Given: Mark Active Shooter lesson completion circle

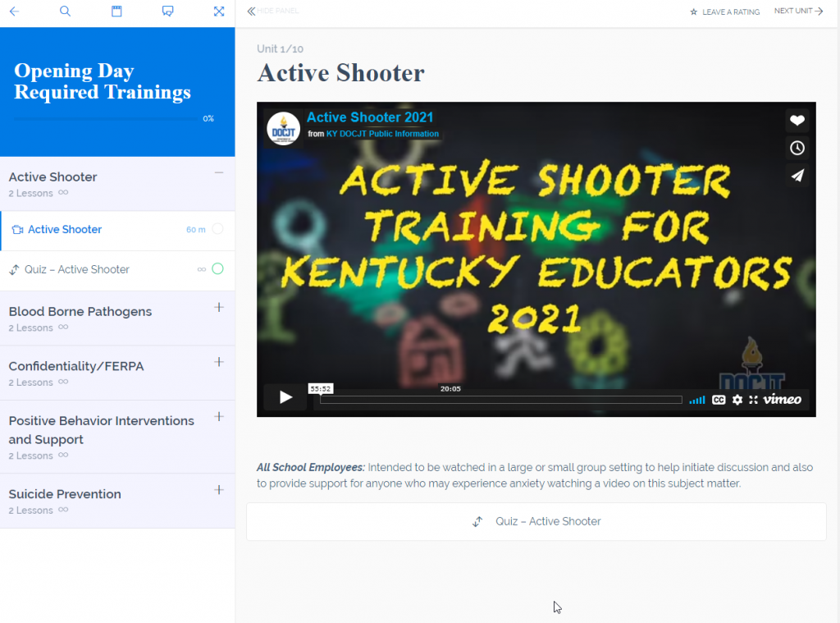Looking at the screenshot, I should tap(217, 229).
